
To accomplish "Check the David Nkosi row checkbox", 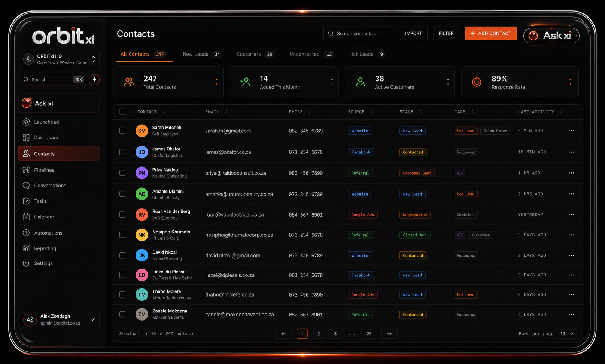I will pyautogui.click(x=122, y=255).
